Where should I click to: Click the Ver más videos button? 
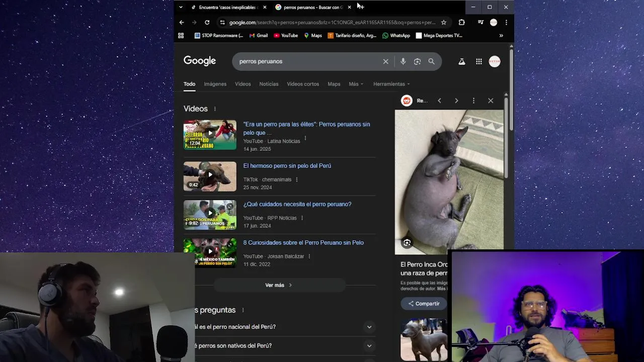click(279, 285)
